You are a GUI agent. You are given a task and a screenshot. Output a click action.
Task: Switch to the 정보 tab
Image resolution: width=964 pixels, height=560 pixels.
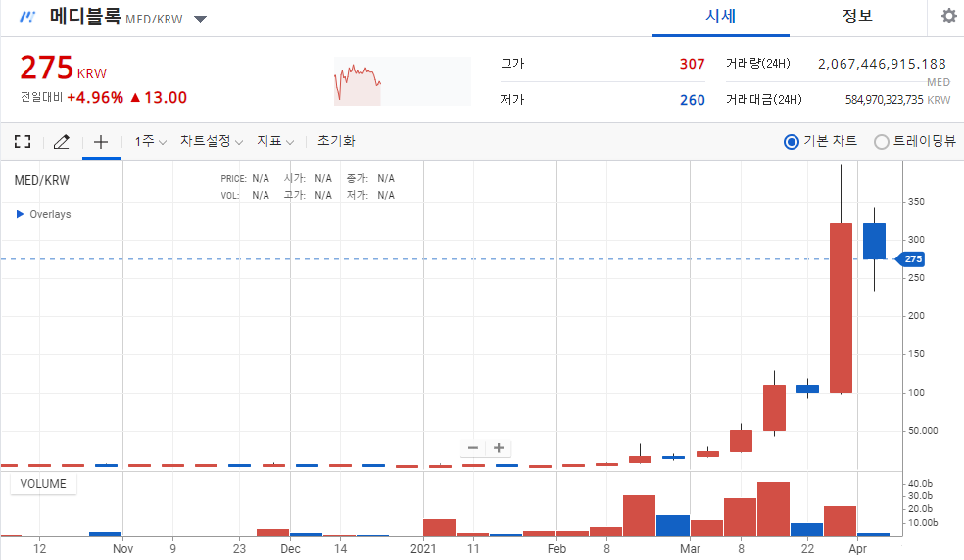tap(857, 17)
